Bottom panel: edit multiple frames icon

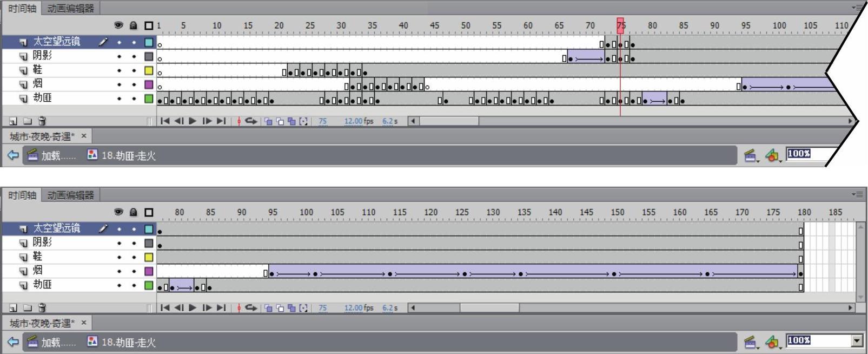coord(292,308)
